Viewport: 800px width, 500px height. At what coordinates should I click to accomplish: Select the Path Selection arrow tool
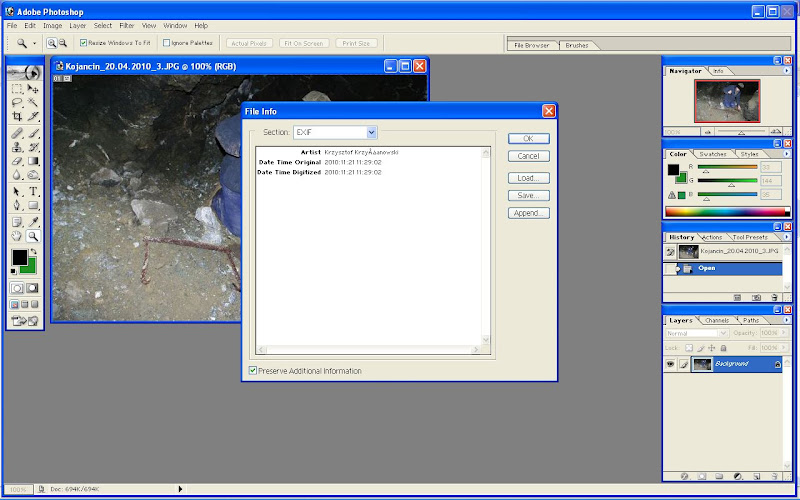point(17,192)
